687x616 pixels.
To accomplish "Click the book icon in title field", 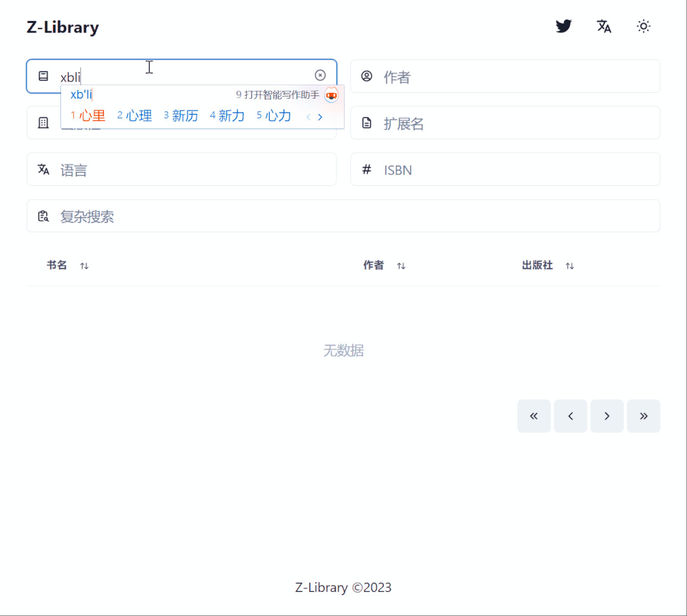I will [43, 76].
